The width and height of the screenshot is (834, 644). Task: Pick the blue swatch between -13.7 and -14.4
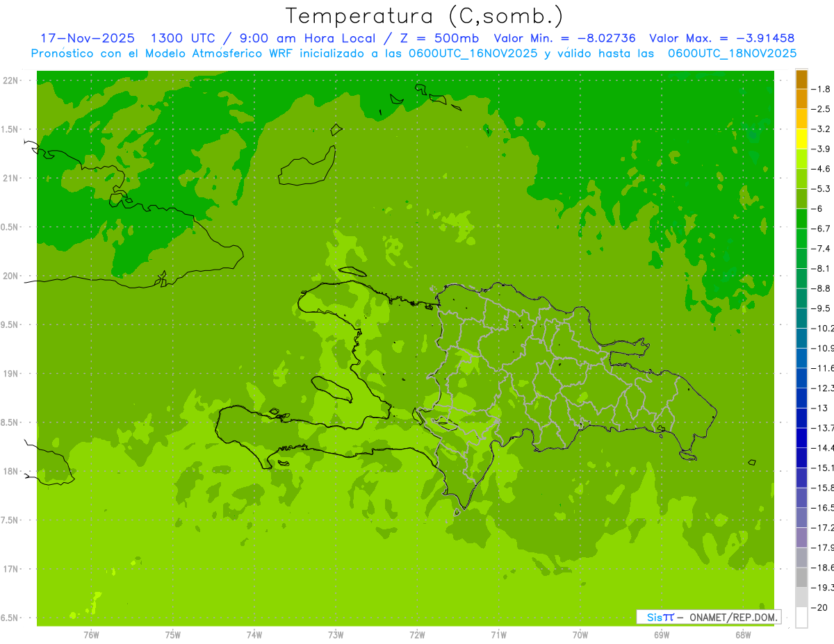pos(801,438)
